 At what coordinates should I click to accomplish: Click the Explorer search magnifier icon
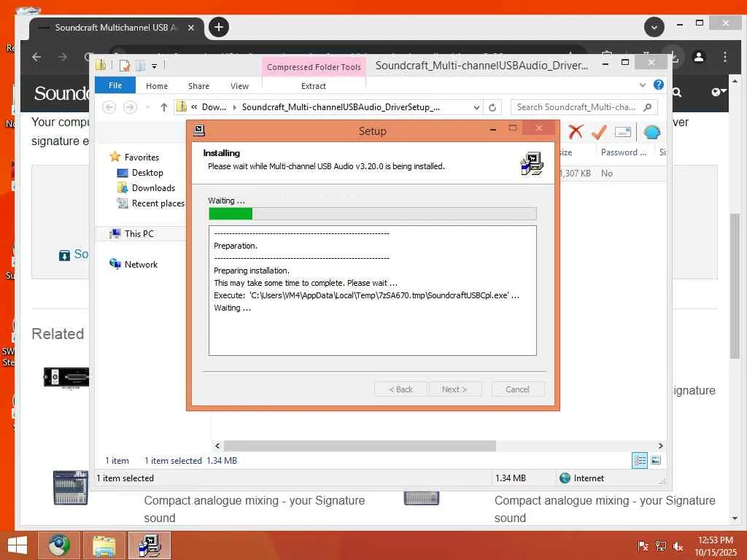[648, 107]
